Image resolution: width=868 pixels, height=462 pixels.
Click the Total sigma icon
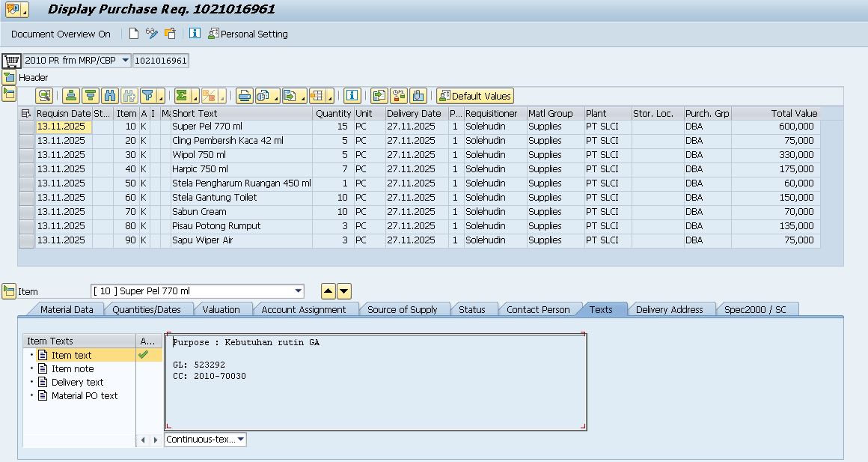(x=182, y=96)
